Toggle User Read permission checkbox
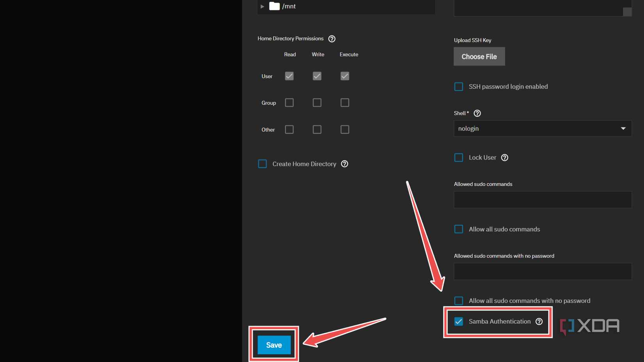 [x=289, y=76]
